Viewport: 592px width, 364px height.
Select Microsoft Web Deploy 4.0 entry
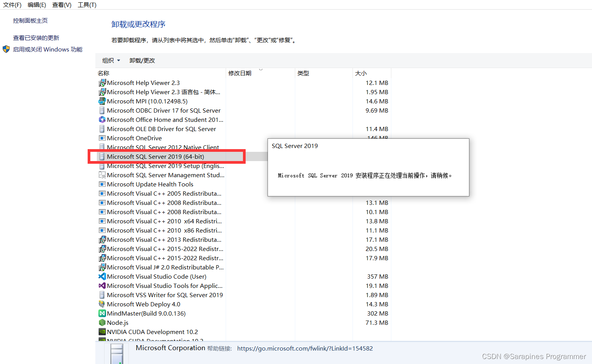(x=143, y=304)
